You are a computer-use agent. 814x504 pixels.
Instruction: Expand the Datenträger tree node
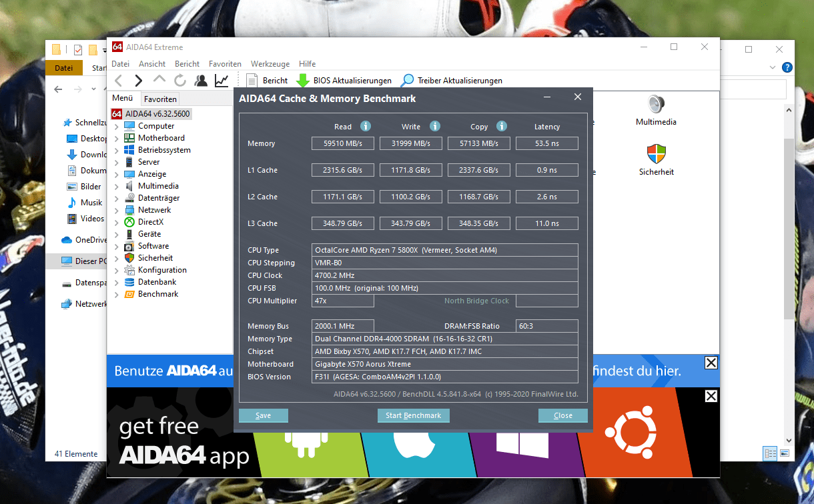click(117, 198)
